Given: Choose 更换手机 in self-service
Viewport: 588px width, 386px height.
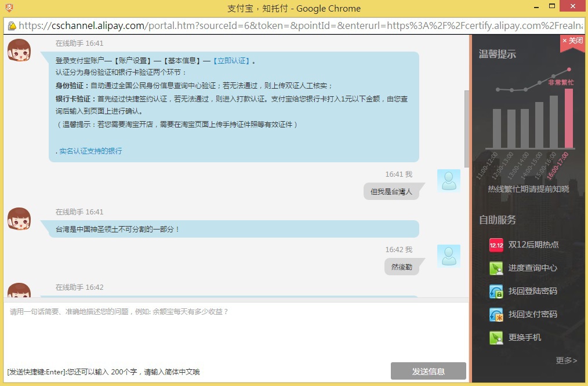Looking at the screenshot, I should pos(525,338).
